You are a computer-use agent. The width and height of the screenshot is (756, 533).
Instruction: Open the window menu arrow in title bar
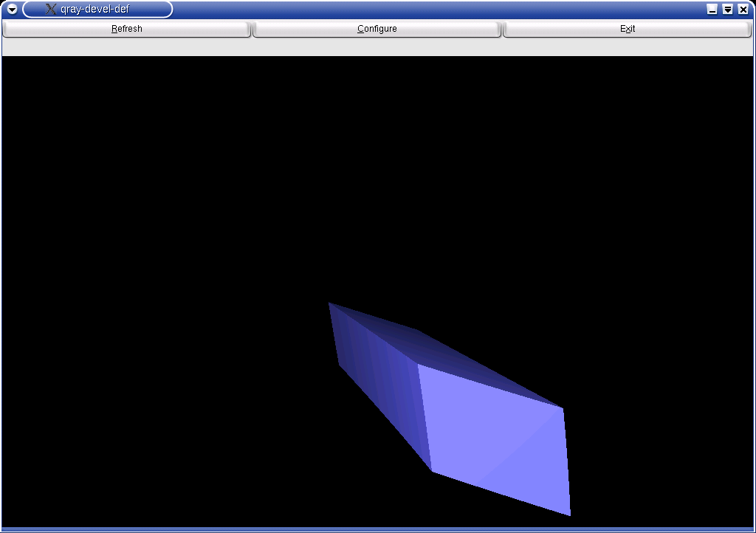[12, 10]
